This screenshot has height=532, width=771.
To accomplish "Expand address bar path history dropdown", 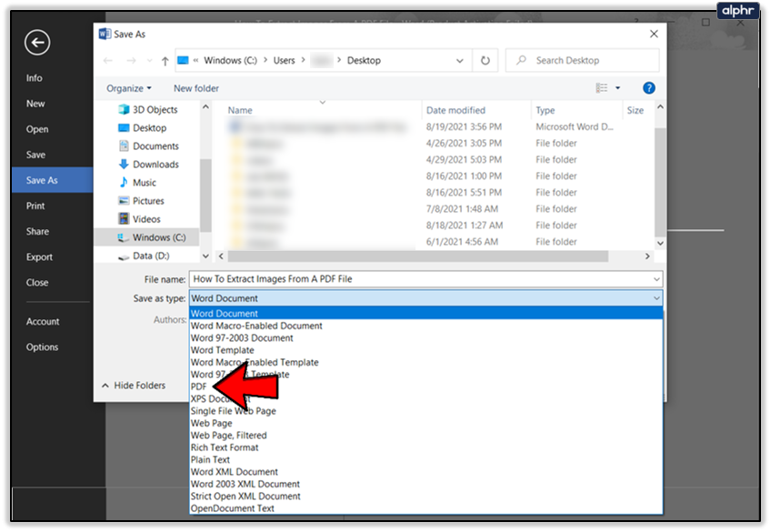I will [x=460, y=61].
